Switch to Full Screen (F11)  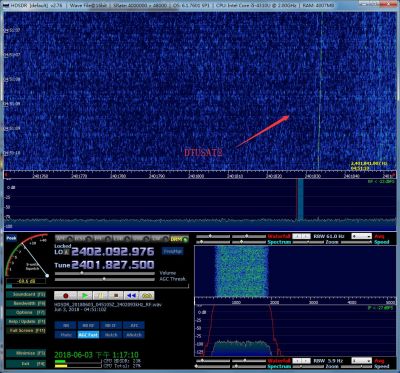click(26, 331)
